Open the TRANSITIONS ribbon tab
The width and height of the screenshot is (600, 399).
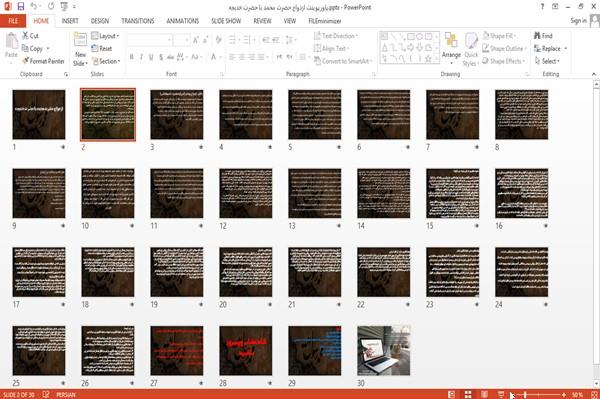[x=138, y=21]
